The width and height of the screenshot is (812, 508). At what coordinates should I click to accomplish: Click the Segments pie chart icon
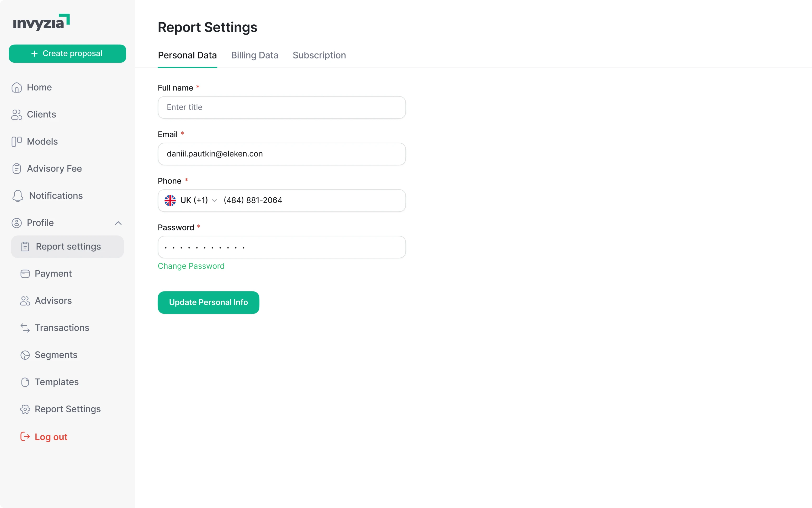(25, 355)
